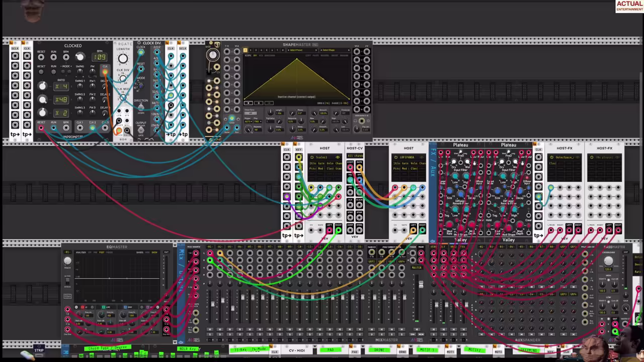Click the ShapeMaster Length knob

pyautogui.click(x=271, y=112)
